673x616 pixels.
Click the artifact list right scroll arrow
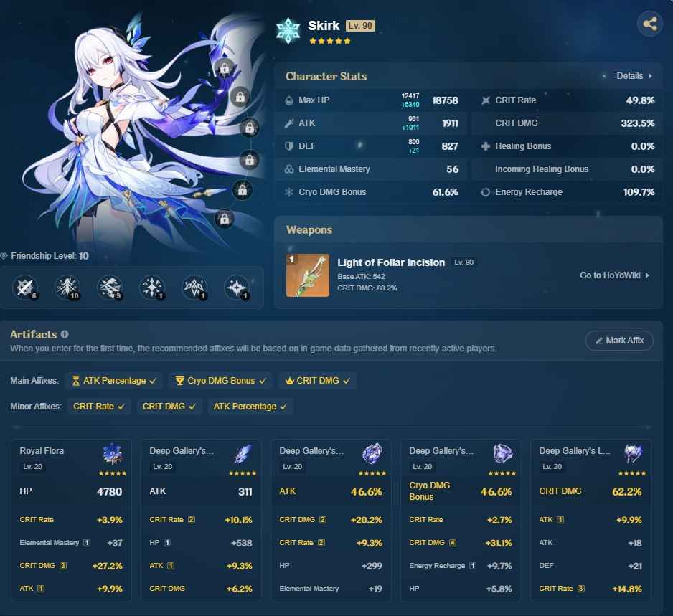click(649, 427)
